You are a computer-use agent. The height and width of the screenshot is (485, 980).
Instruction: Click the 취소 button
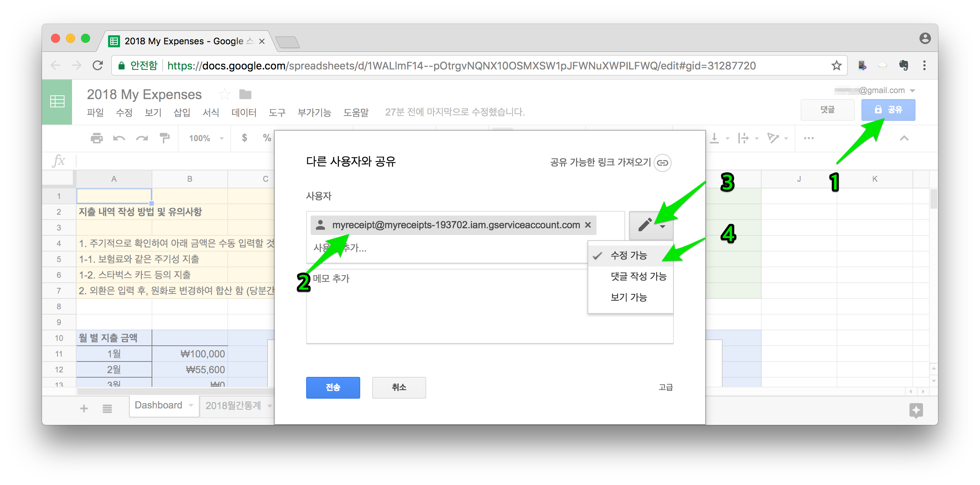399,387
